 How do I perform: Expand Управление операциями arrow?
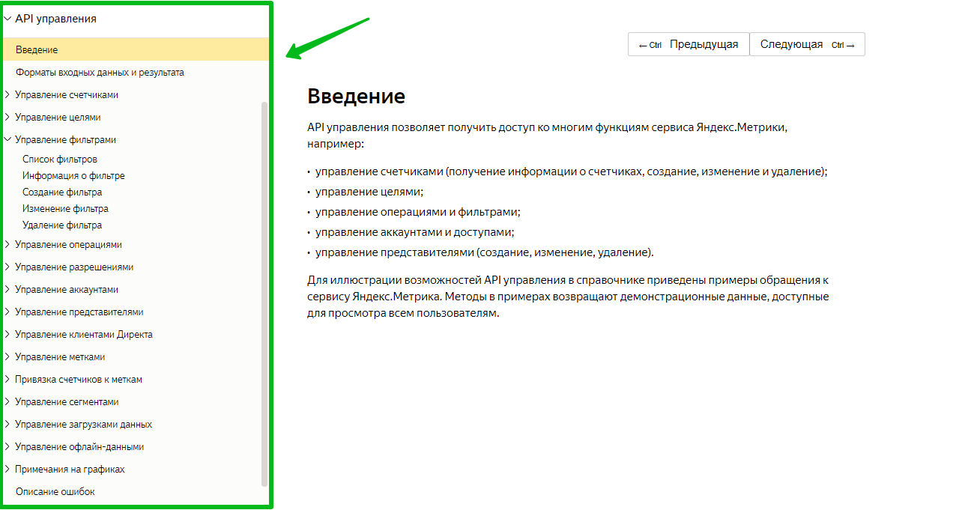point(7,245)
